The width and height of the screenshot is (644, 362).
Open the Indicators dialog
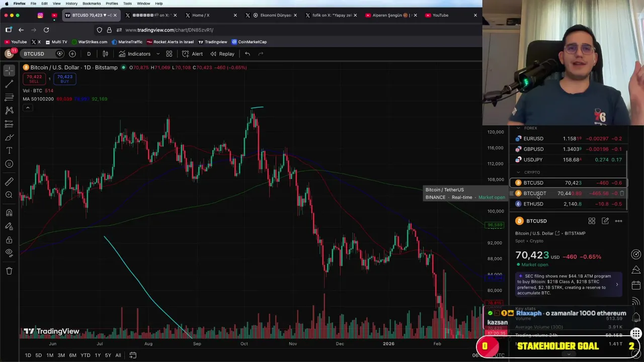tap(134, 54)
